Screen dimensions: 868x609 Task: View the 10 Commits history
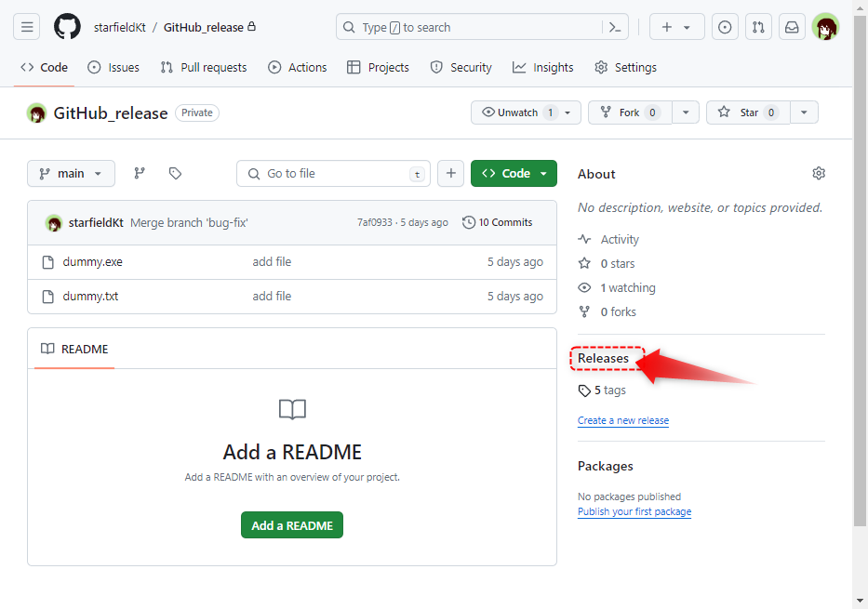[497, 222]
